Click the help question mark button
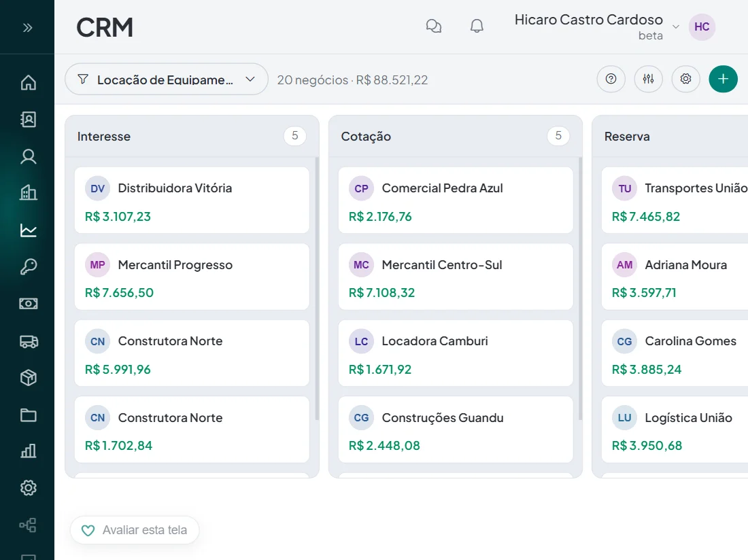Viewport: 748px width, 560px height. [611, 79]
